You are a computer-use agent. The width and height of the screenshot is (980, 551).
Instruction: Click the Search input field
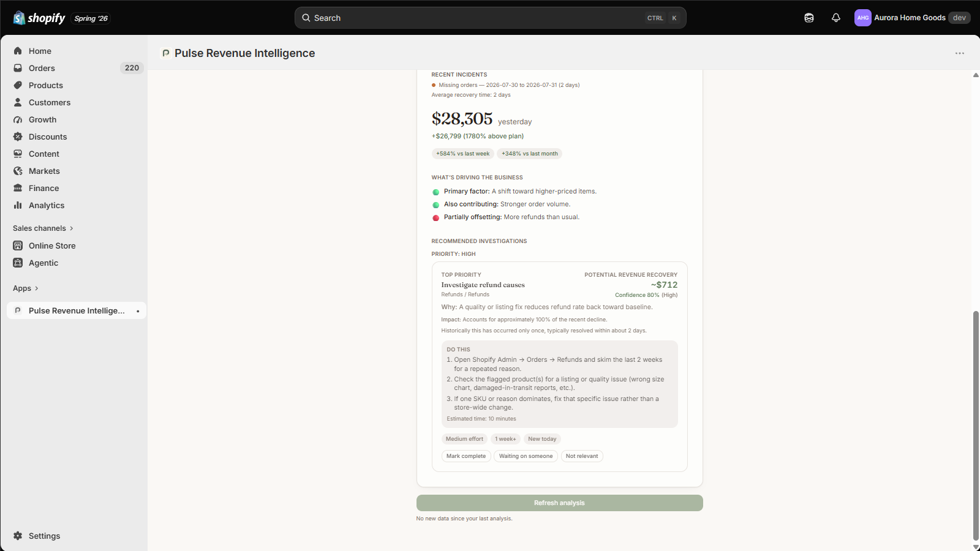[490, 18]
